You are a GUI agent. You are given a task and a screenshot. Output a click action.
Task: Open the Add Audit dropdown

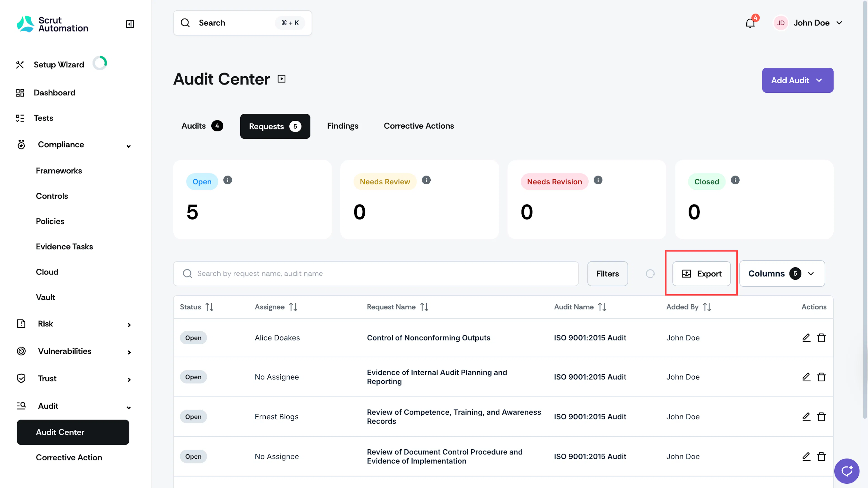(x=797, y=80)
